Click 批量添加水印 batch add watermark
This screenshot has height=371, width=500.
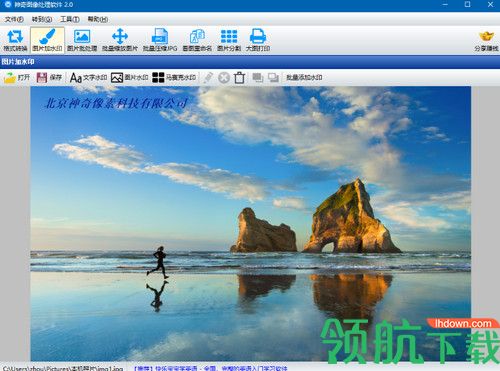coord(304,78)
